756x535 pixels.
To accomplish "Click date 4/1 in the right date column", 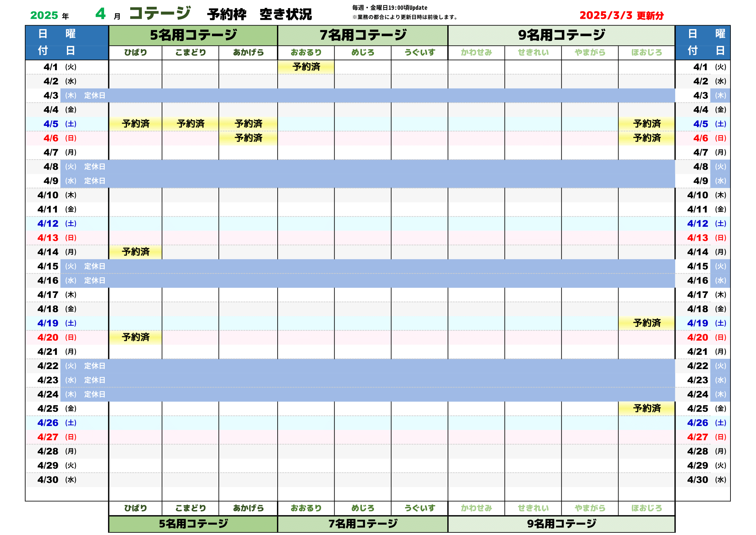I will pos(700,67).
